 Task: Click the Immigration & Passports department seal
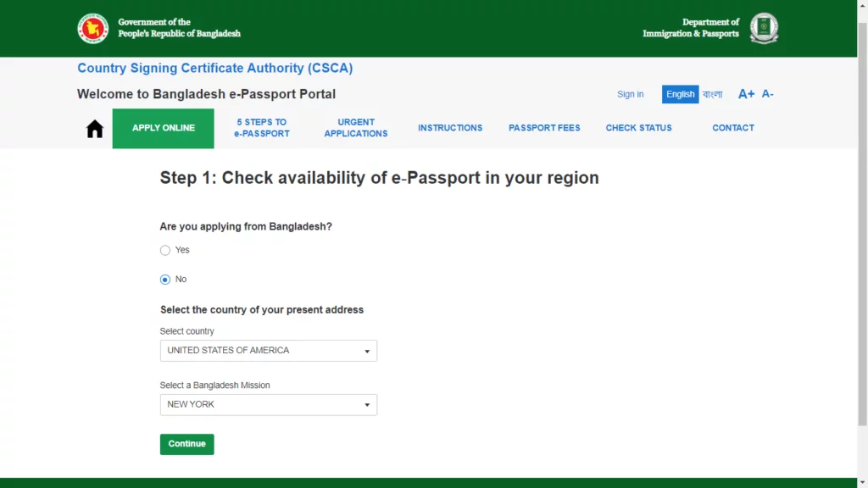tap(764, 28)
